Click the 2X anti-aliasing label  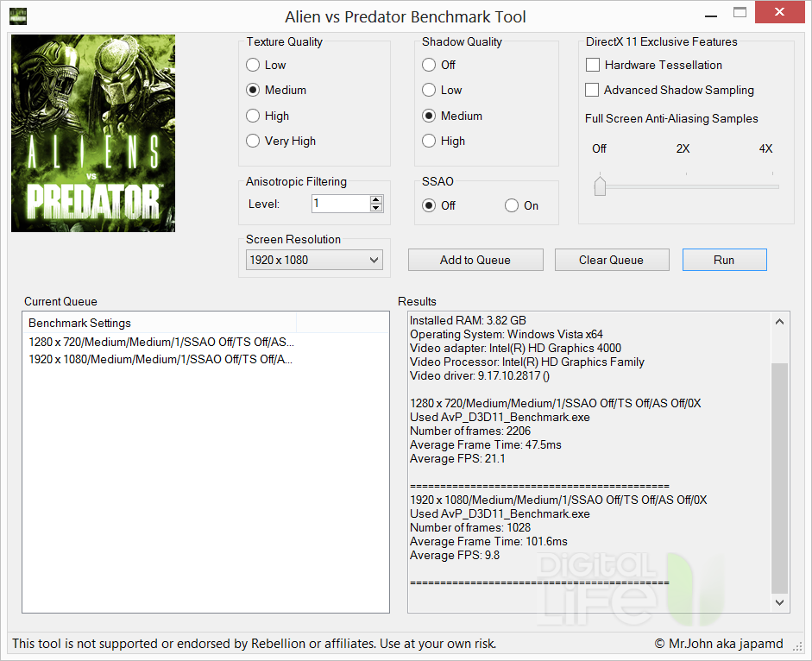(x=683, y=148)
